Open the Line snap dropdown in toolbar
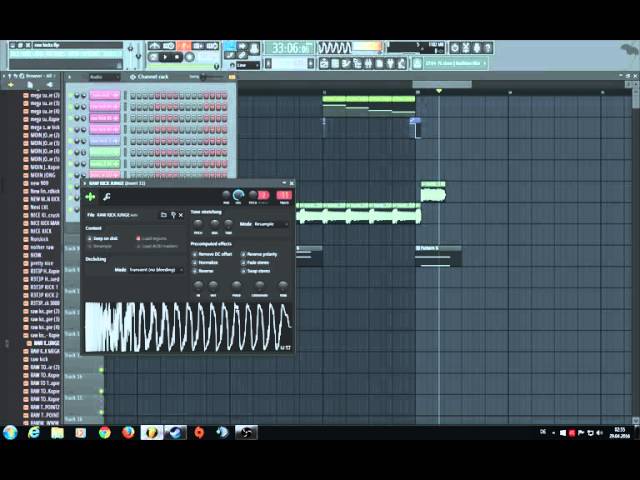 click(248, 65)
